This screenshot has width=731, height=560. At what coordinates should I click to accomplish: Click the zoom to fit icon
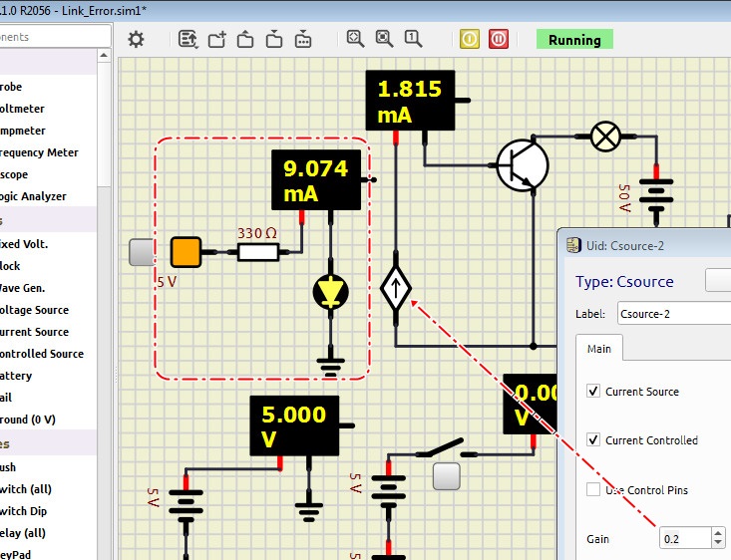coord(384,39)
